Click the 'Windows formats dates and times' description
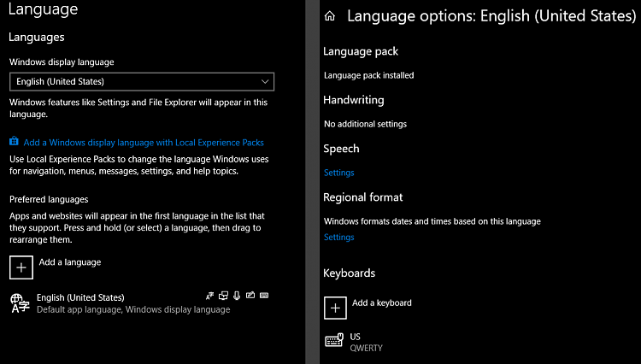This screenshot has height=364, width=641. [432, 221]
